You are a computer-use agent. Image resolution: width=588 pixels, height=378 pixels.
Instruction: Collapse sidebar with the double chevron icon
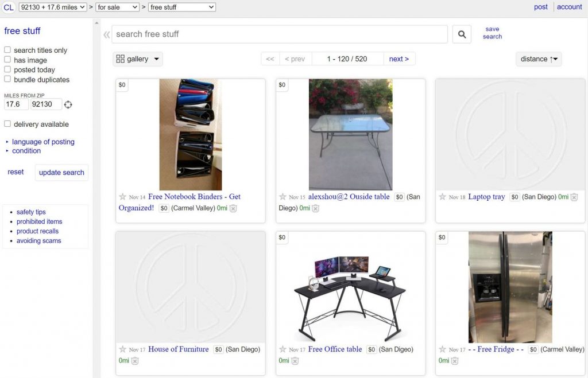pos(106,35)
